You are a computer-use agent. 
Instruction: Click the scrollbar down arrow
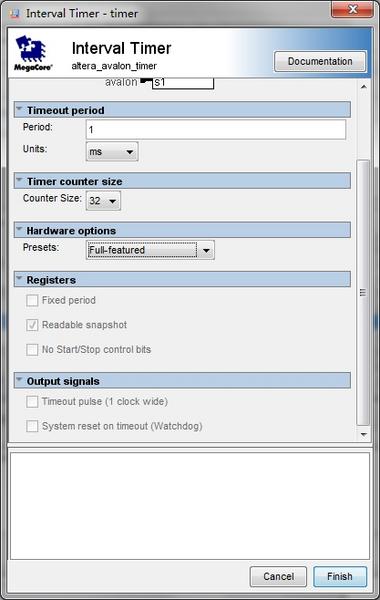364,435
